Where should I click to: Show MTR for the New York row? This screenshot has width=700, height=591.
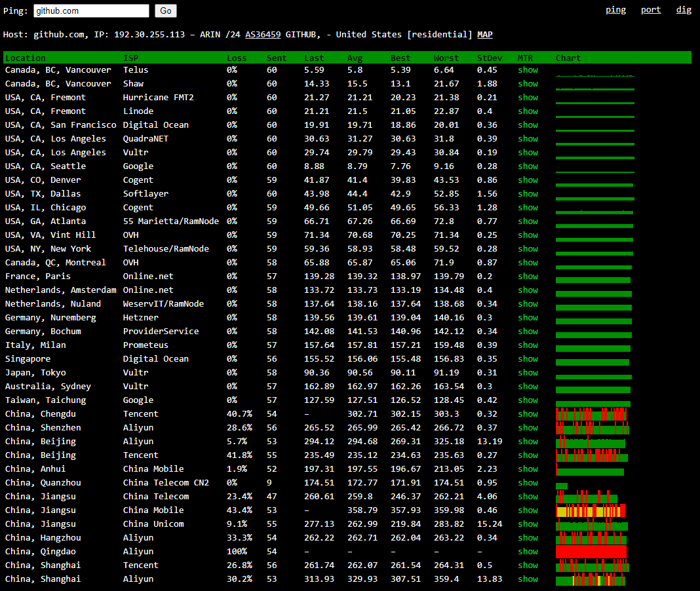528,248
